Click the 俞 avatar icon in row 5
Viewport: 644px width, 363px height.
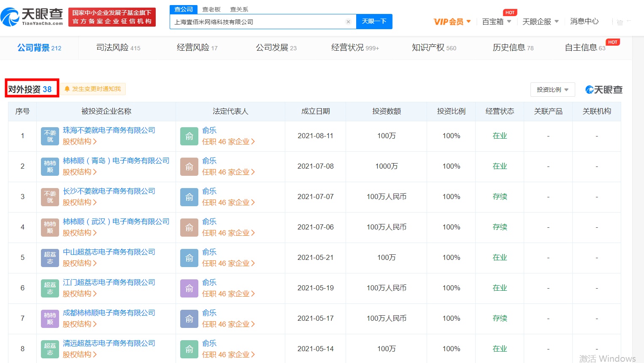[x=189, y=258]
